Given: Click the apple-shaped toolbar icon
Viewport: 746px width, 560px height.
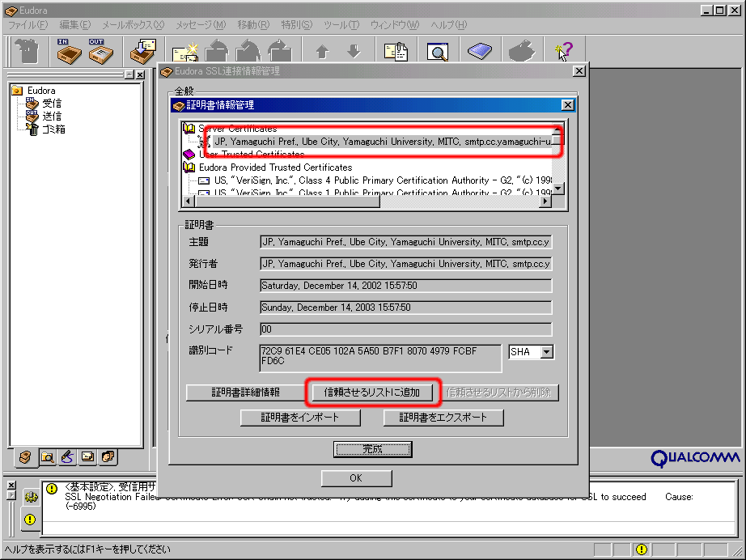Looking at the screenshot, I should [x=522, y=51].
